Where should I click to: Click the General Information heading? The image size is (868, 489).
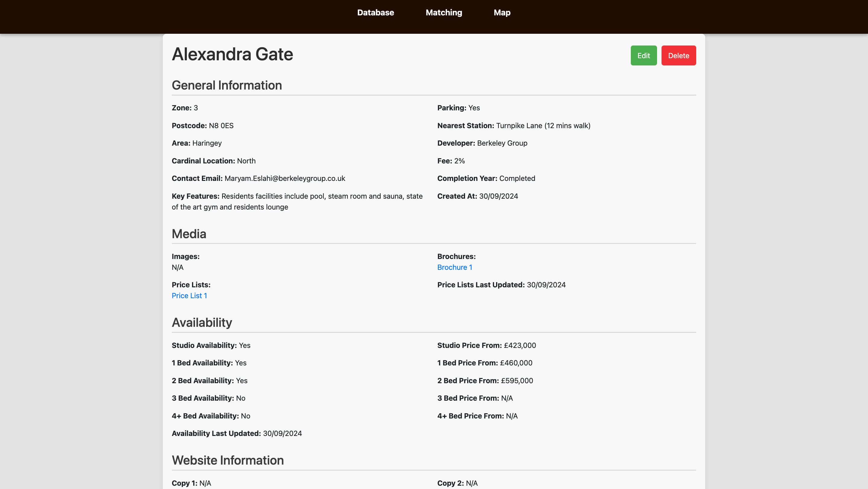226,85
